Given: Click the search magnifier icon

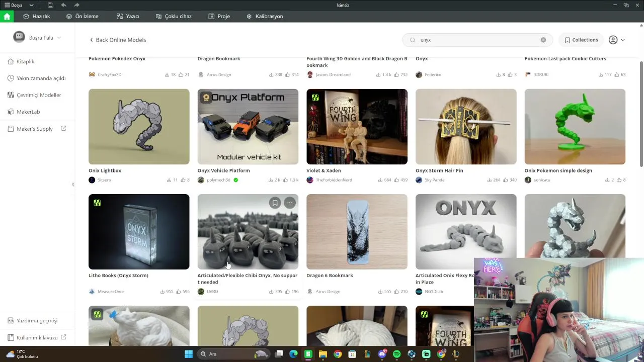Looking at the screenshot, I should 413,40.
